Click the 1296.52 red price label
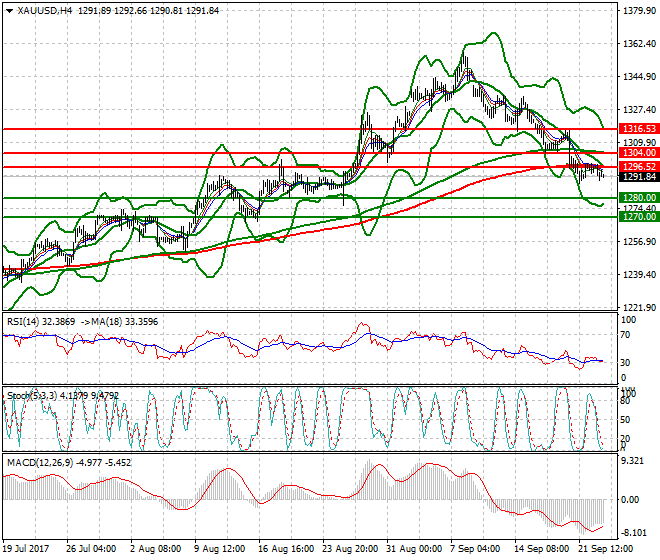 tap(639, 167)
